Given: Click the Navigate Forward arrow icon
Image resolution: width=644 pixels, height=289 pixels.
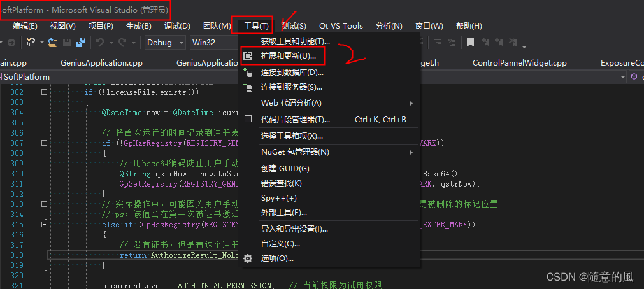Looking at the screenshot, I should click(x=11, y=42).
